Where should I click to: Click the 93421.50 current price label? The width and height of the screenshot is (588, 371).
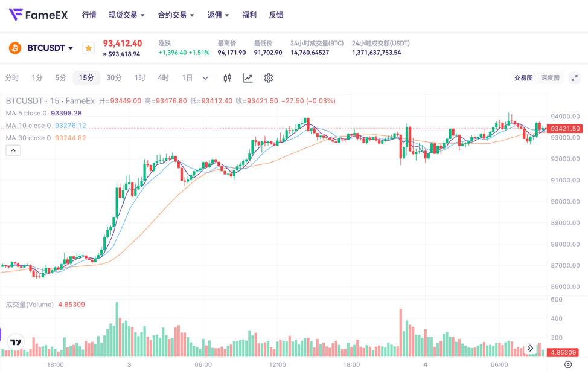(566, 129)
